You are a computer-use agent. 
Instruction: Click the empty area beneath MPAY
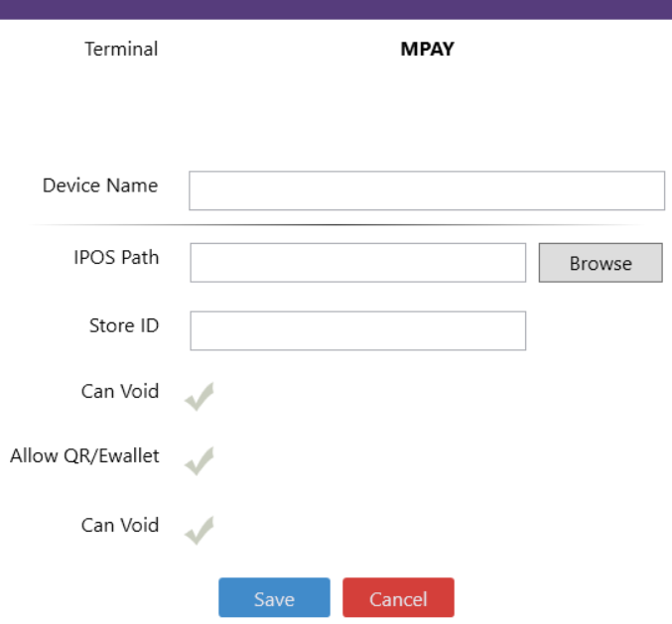(426, 109)
